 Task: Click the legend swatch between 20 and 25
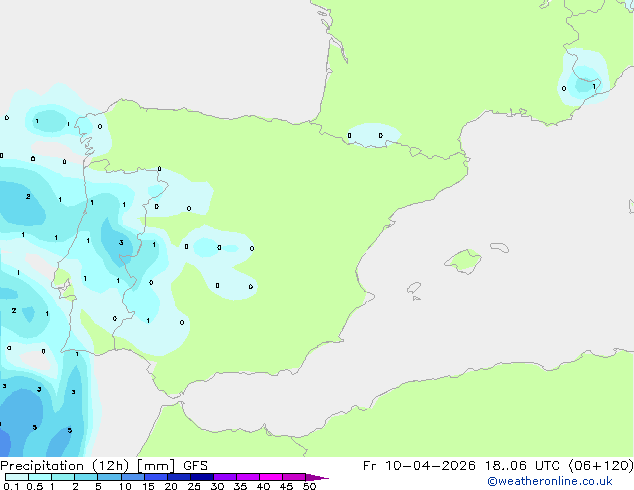pyautogui.click(x=179, y=477)
